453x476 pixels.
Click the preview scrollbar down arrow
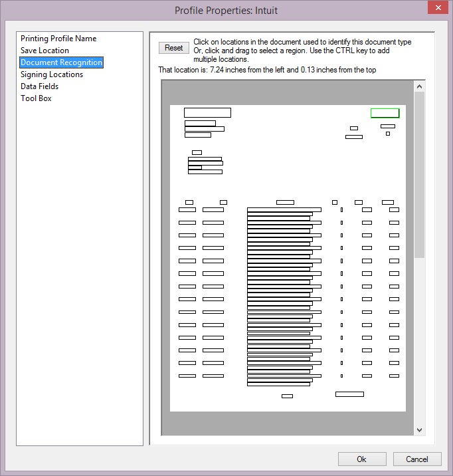tap(419, 430)
